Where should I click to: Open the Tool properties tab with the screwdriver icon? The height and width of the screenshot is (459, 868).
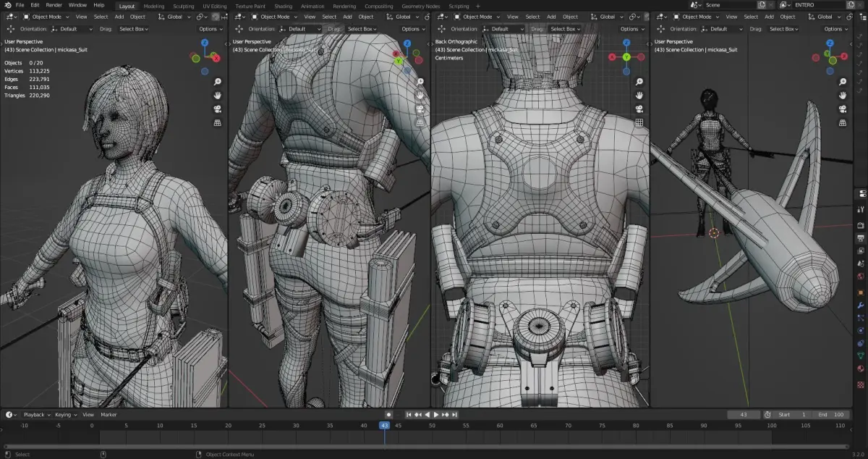point(861,210)
